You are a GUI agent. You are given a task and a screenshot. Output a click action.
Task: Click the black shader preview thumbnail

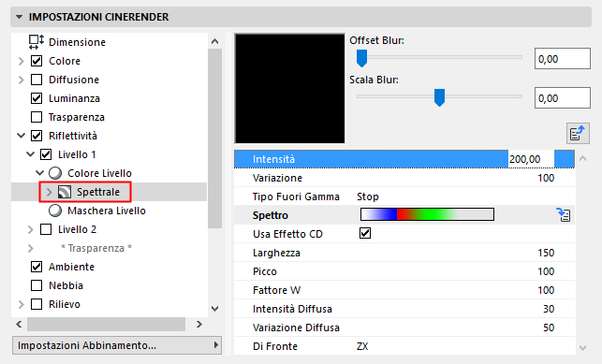pyautogui.click(x=290, y=89)
